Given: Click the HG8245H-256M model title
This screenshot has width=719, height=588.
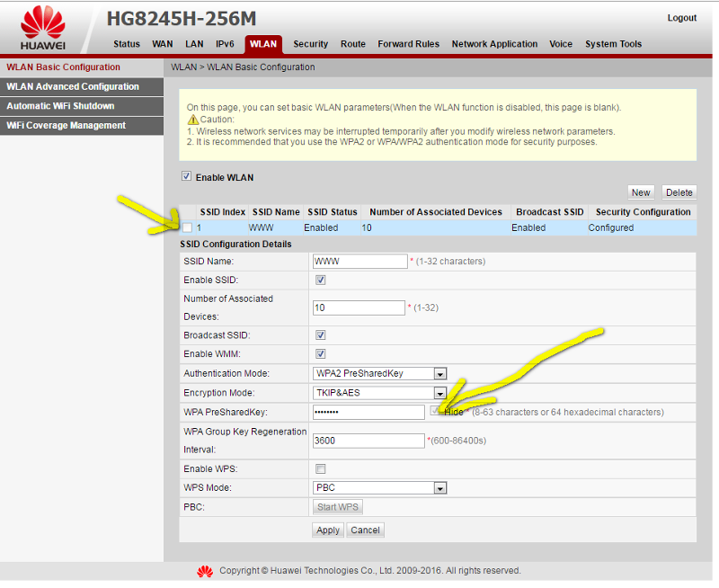Looking at the screenshot, I should [182, 19].
